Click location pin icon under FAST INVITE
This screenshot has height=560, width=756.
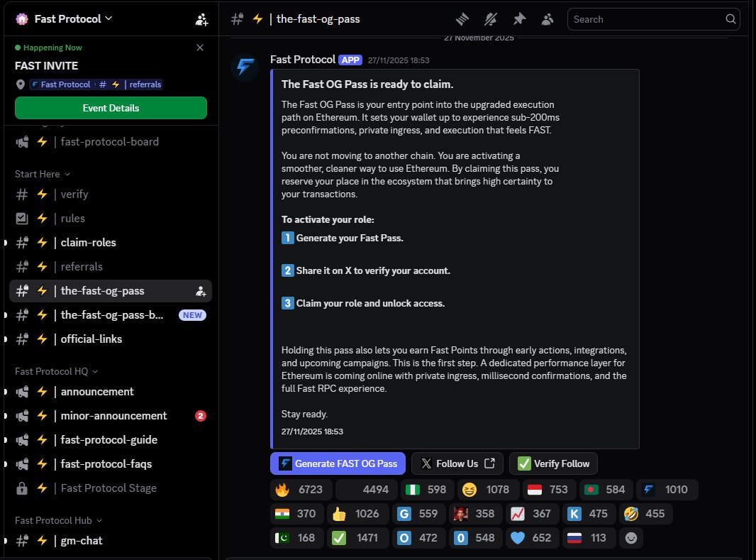[x=21, y=84]
